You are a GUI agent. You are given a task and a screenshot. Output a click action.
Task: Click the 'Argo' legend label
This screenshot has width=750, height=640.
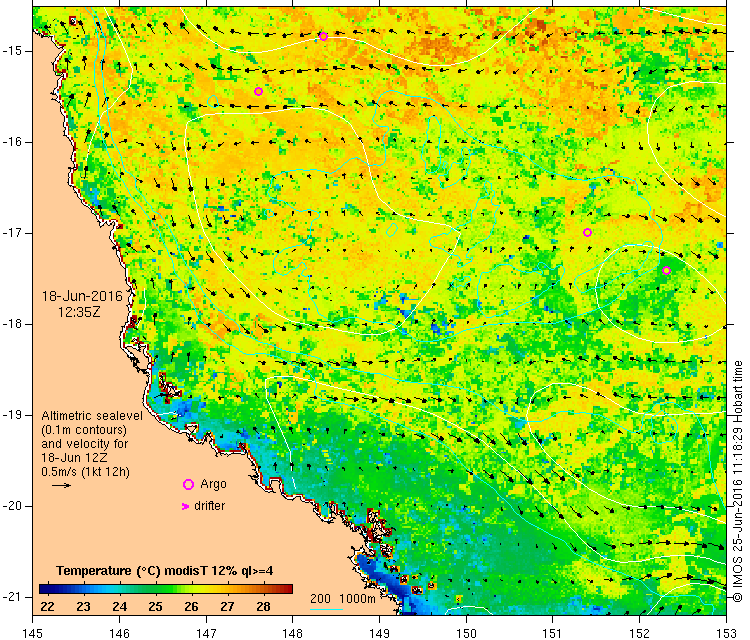[213, 485]
